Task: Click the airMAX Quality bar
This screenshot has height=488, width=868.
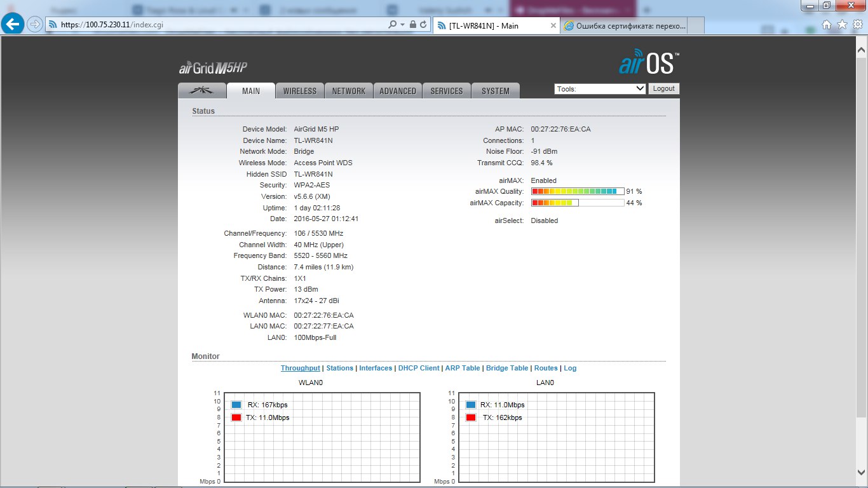Action: 578,191
